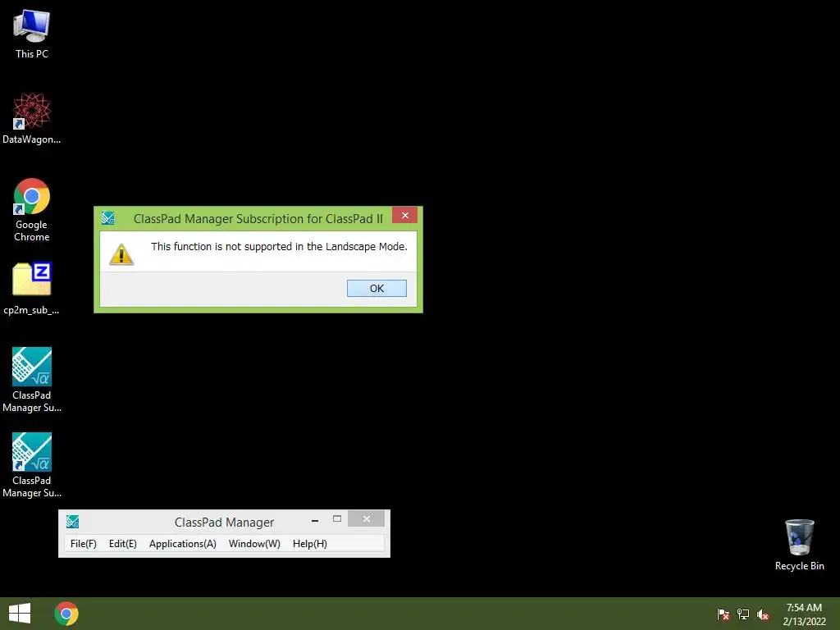Select the upper ClassPad Manager desktop icon
This screenshot has width=840, height=630.
pyautogui.click(x=32, y=380)
